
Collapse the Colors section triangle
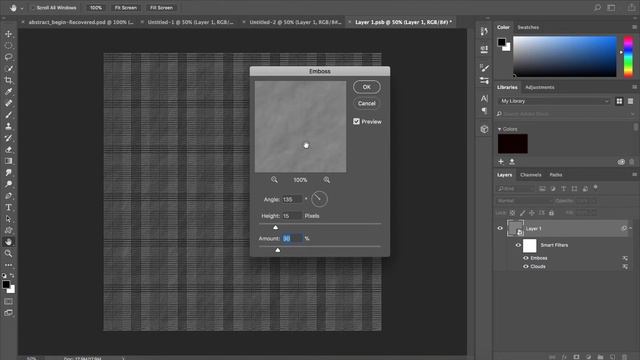[x=499, y=129]
